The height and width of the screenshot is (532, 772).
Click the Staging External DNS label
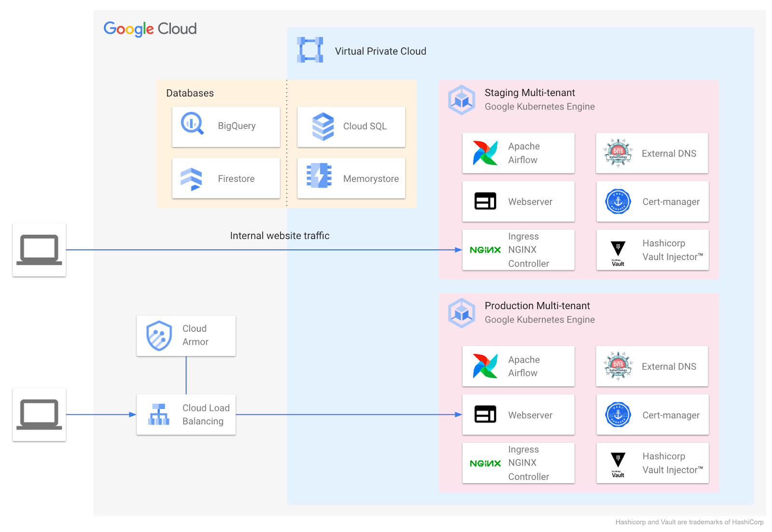(x=669, y=153)
